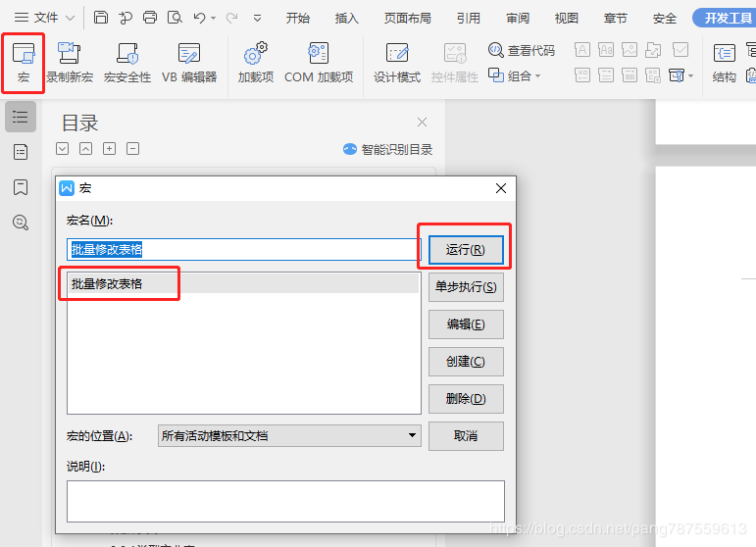
Task: Toggle 设计模式 design mode
Action: (x=397, y=63)
